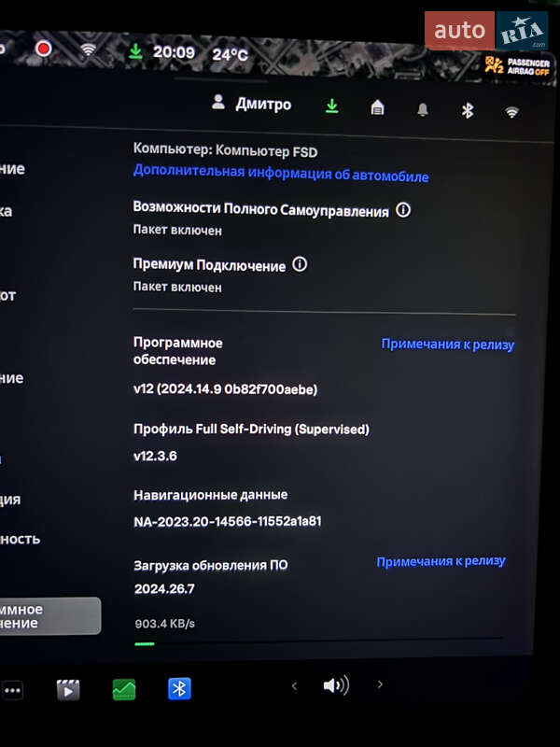
Task: Tap the red dashcam recording icon
Action: pyautogui.click(x=43, y=49)
